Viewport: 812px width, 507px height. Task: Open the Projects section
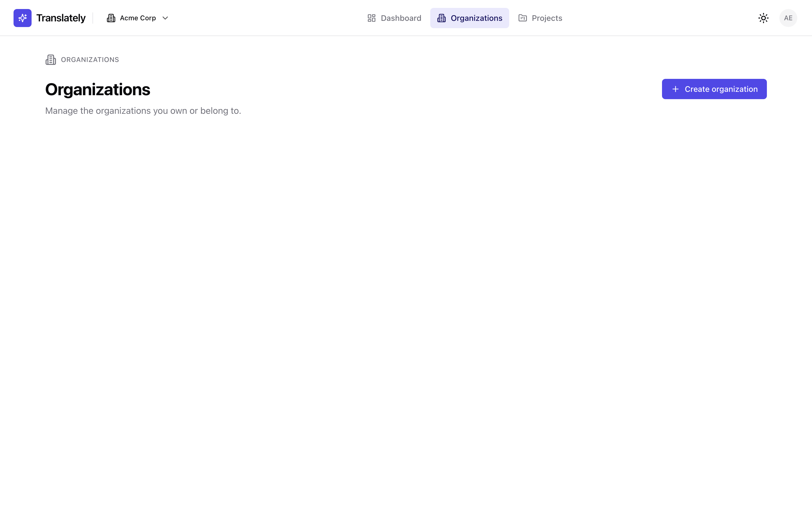point(540,18)
